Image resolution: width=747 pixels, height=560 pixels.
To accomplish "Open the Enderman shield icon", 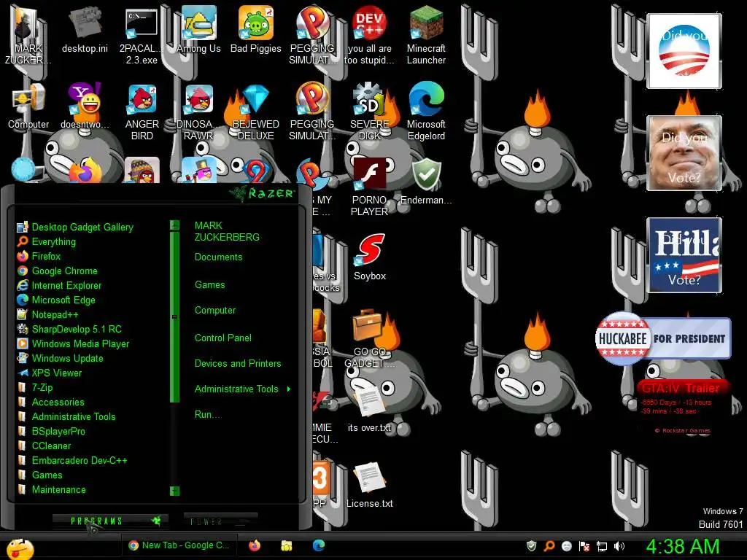I will coord(426,181).
